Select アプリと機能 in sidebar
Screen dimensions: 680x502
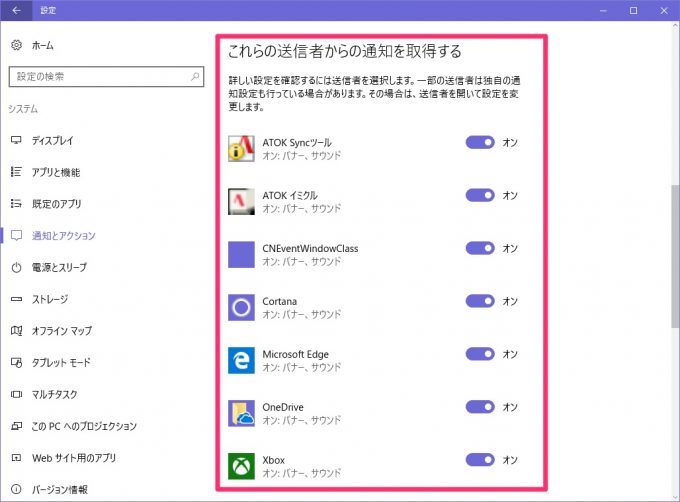(56, 172)
